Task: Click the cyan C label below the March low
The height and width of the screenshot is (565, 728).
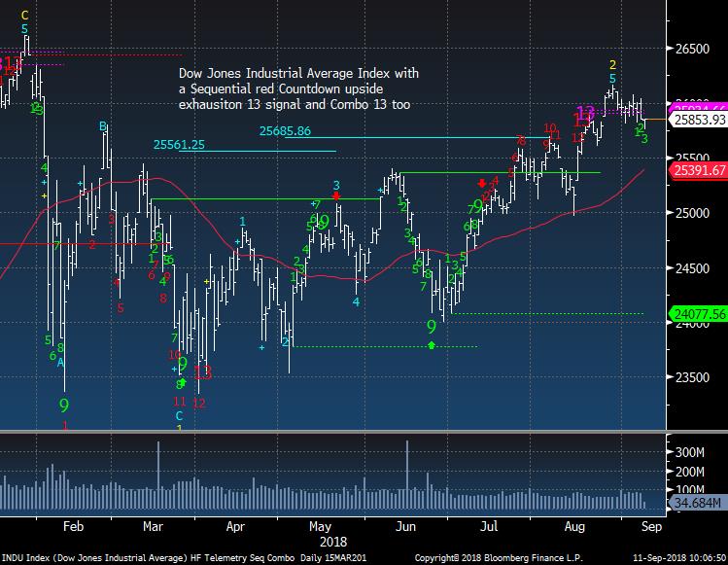Action: pyautogui.click(x=179, y=416)
